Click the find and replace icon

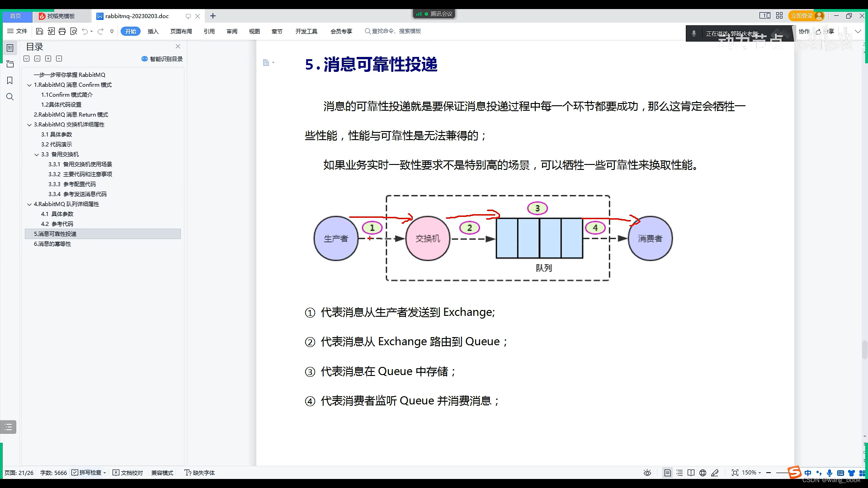click(74, 31)
